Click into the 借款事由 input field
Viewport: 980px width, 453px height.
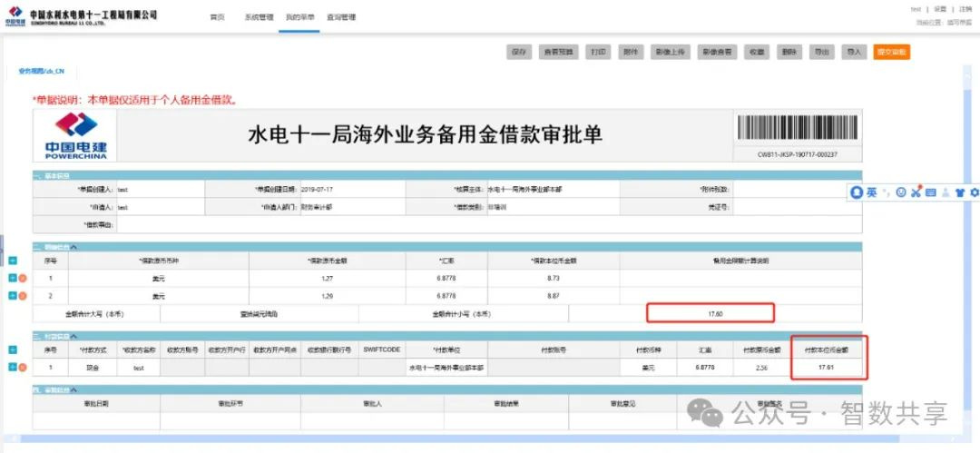tap(489, 224)
